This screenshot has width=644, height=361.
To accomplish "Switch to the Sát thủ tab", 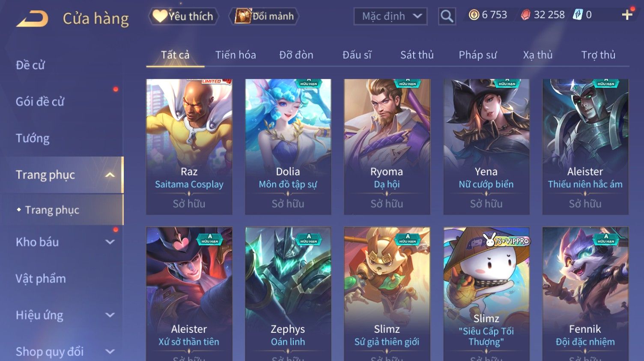I will (417, 55).
